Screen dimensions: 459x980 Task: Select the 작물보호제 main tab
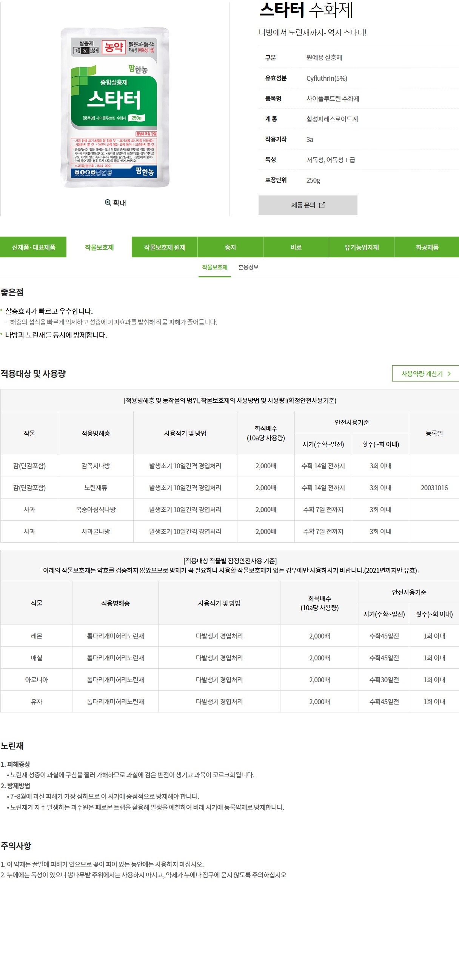[x=99, y=247]
